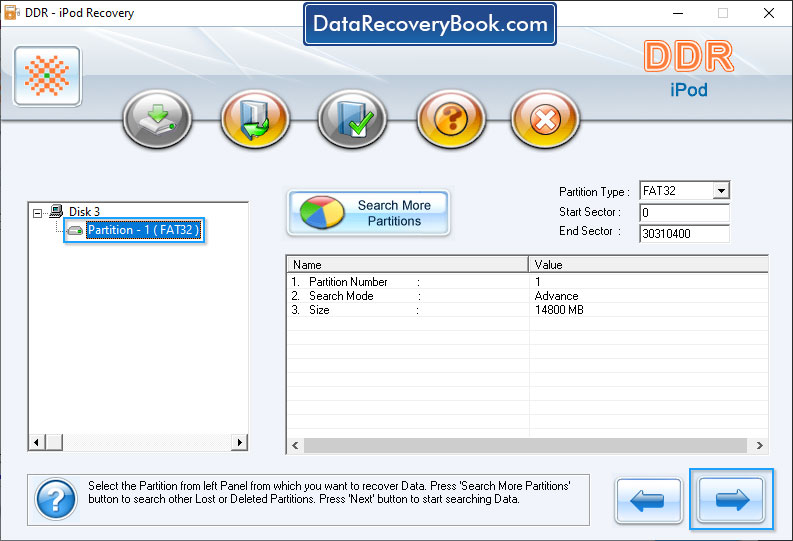Select Disk 3 in the tree
Viewport: 793px width, 541px height.
[84, 211]
